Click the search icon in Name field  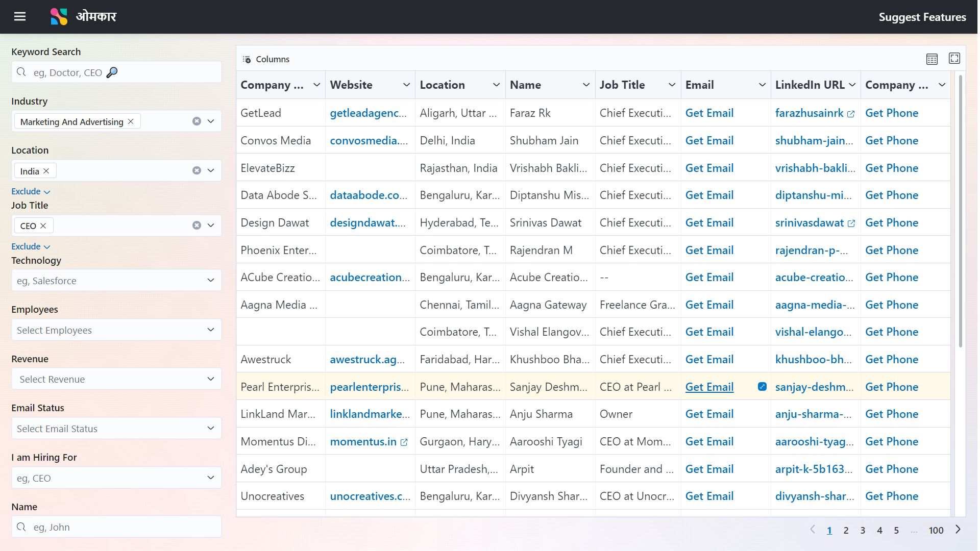tap(21, 527)
